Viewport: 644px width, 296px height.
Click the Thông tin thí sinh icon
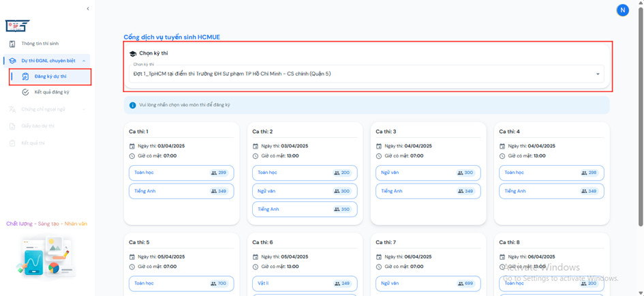12,44
